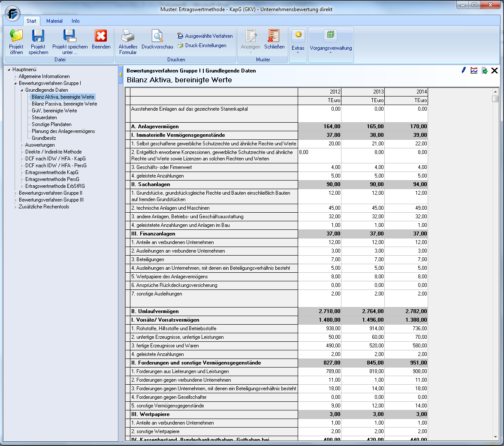Expand the Auswertungen node
This screenshot has height=446, width=504.
[22, 145]
